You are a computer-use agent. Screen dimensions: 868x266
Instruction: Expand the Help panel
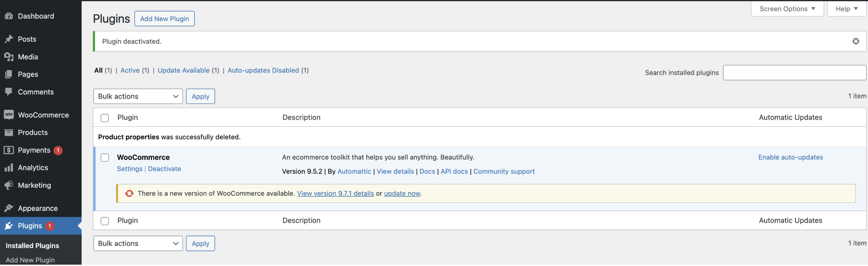(x=846, y=9)
